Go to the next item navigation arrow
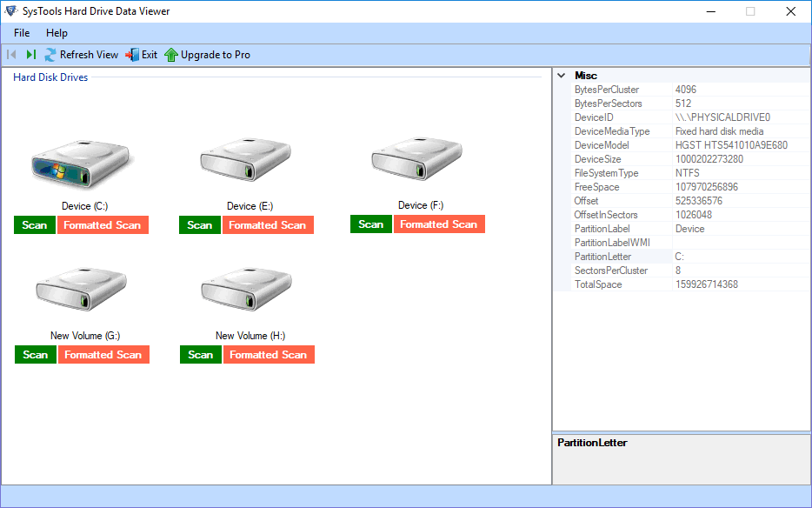812x508 pixels. 31,55
